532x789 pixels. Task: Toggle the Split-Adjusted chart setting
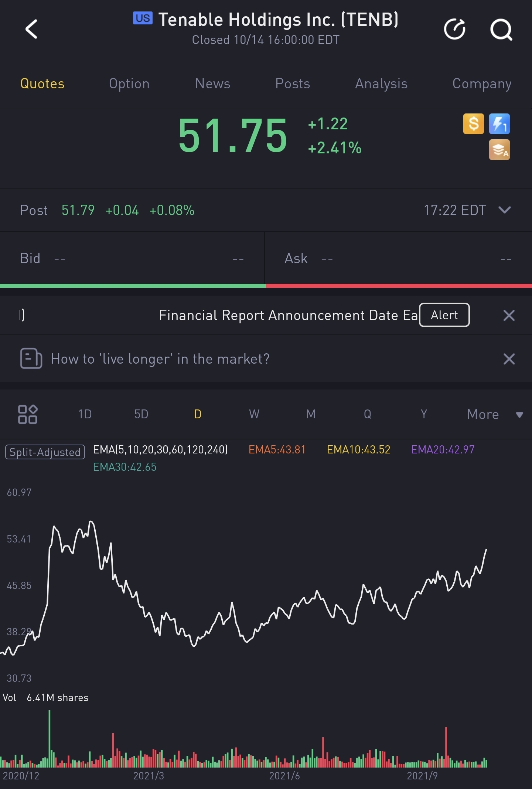(45, 452)
